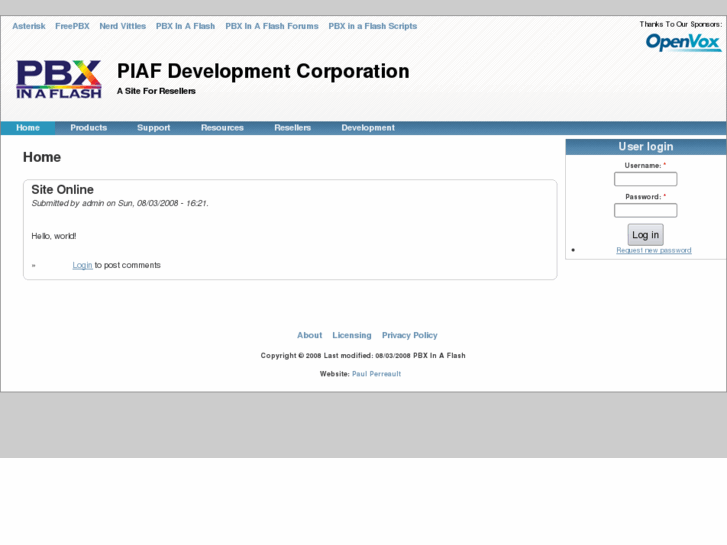Click the PIAF Development Corporation title

[263, 71]
